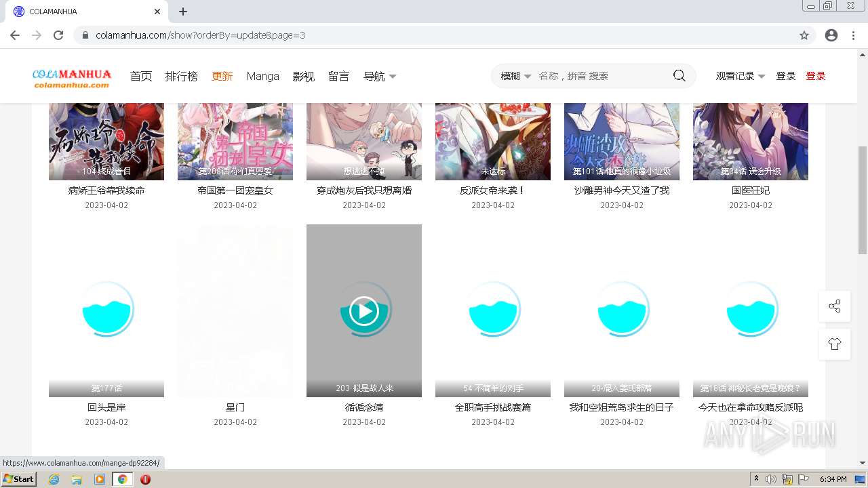
Task: Click 回头是岸 loading cover thumbnail
Action: [x=106, y=310]
